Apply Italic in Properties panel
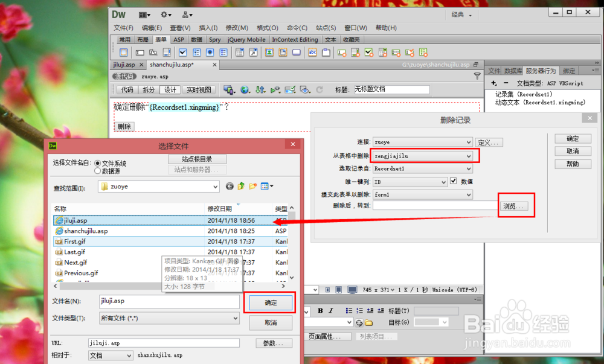 (330, 310)
